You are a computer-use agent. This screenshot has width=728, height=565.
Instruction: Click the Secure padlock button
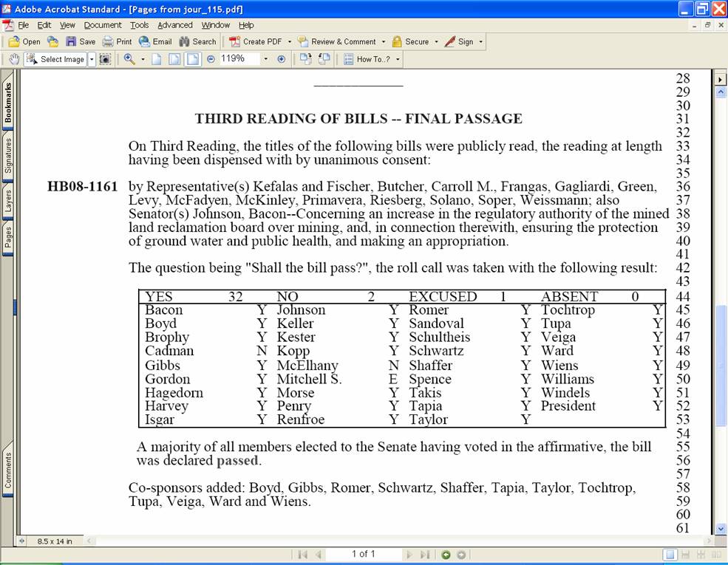tap(410, 42)
